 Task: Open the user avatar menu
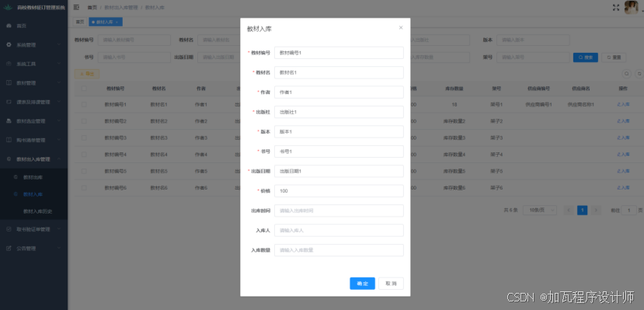pos(632,8)
